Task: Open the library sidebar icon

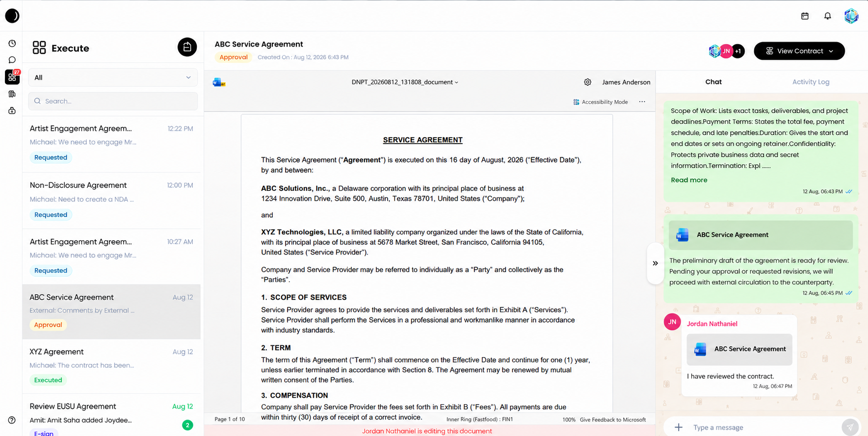Action: (12, 94)
